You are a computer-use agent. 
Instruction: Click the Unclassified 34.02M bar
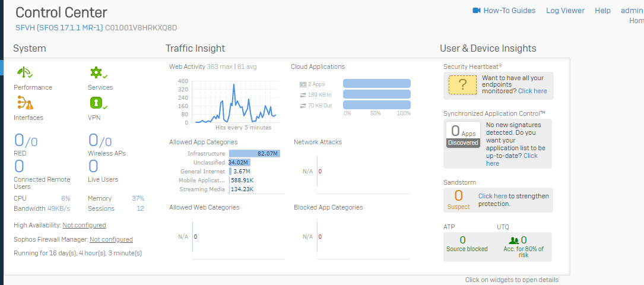(239, 162)
